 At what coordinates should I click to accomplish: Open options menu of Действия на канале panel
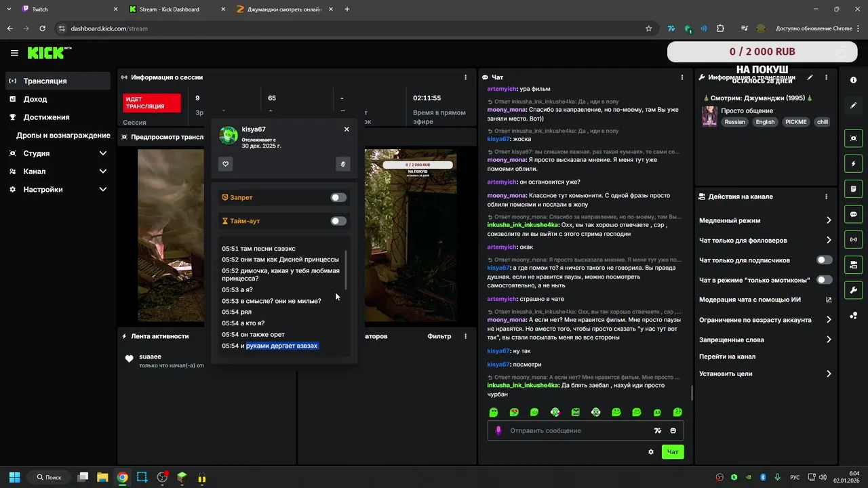tap(826, 197)
